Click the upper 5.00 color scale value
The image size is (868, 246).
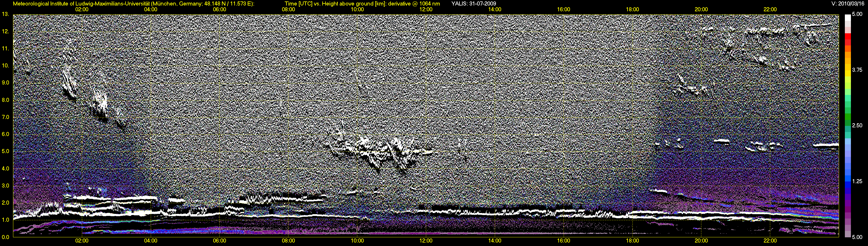pos(857,14)
